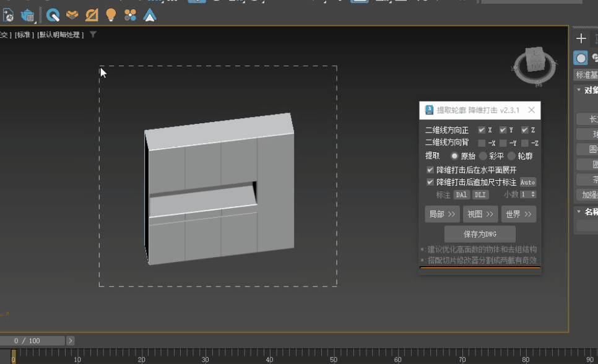Open the 标准基 primitives dropdown

(x=586, y=75)
